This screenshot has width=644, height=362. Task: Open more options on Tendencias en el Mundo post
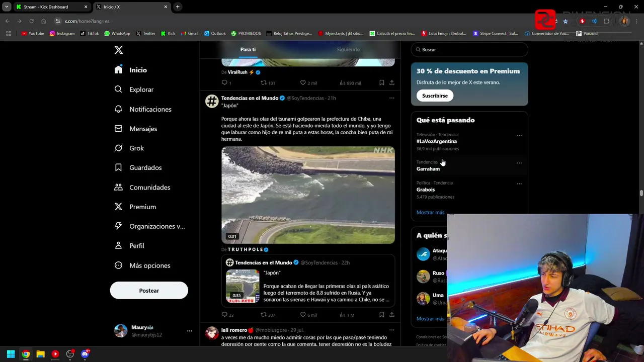click(x=392, y=98)
